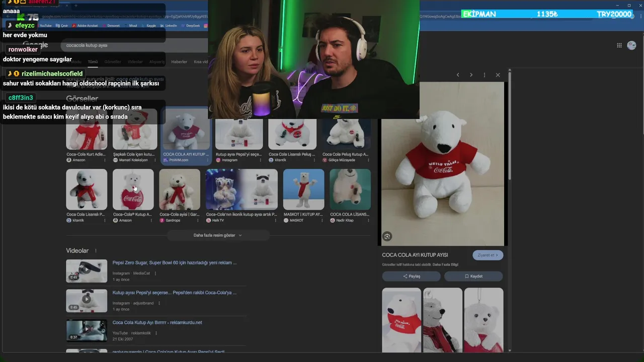Open more options for Pepsi Zero Sugar video

pos(155,274)
